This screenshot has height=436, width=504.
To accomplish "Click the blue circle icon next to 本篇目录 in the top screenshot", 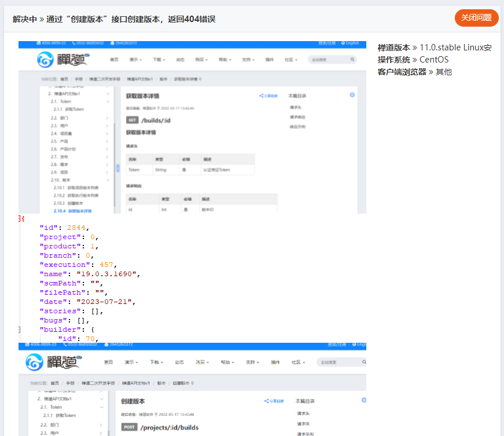I will 352,95.
